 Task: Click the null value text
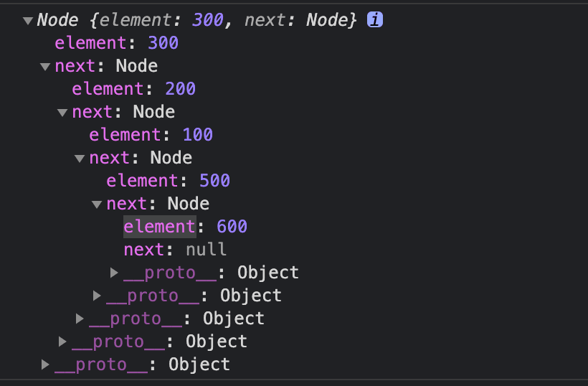[207, 250]
